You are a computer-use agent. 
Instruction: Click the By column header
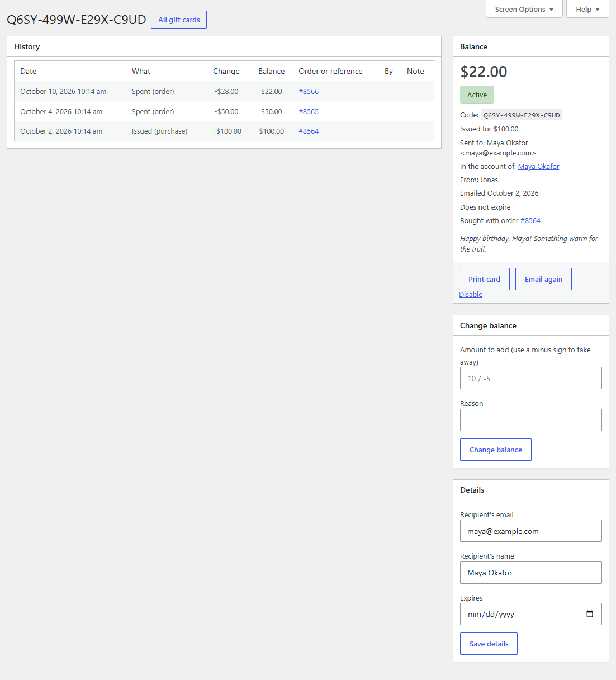388,72
